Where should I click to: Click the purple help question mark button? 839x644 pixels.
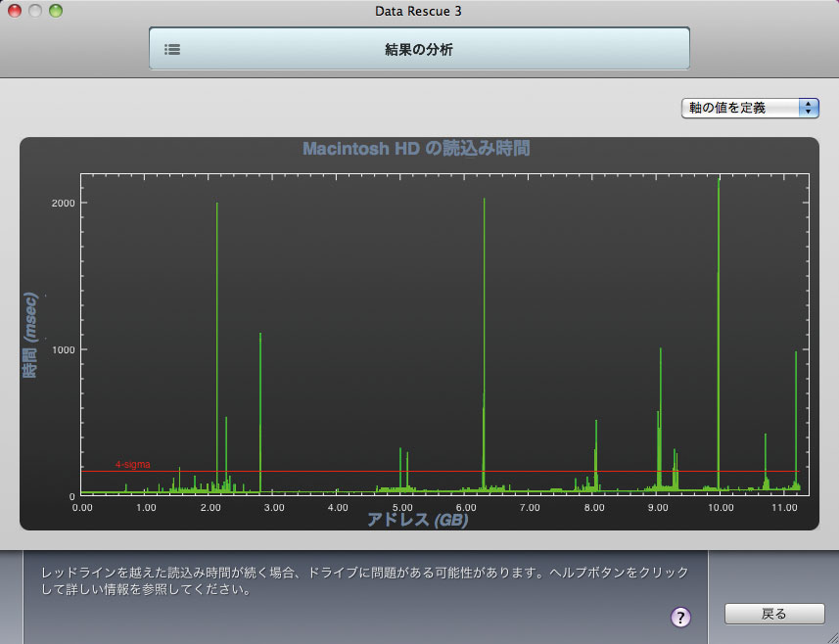[x=680, y=618]
